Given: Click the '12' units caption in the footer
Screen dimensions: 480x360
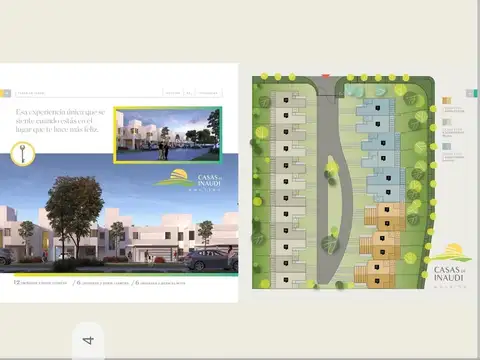Looking at the screenshot, I should click(x=40, y=283).
